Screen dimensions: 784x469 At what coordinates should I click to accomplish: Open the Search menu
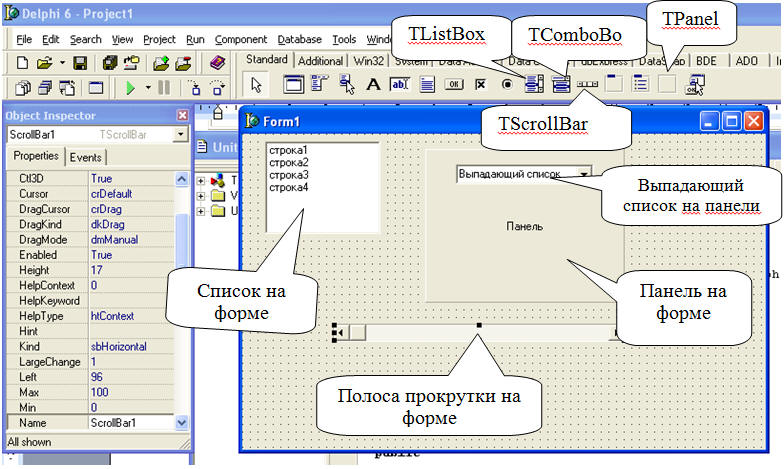[x=86, y=39]
